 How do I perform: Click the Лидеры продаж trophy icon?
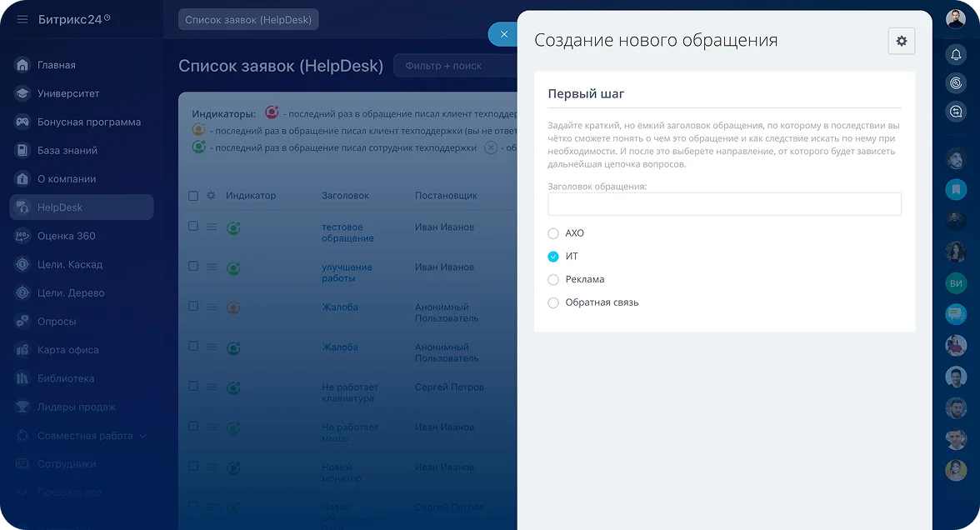(22, 407)
